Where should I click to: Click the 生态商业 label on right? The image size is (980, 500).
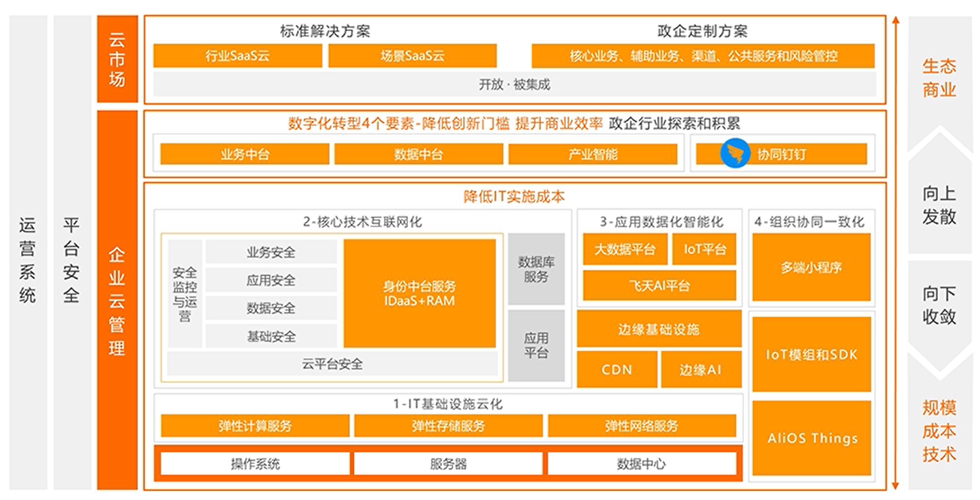939,78
